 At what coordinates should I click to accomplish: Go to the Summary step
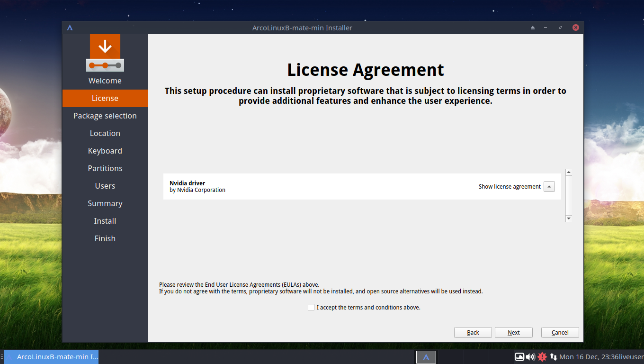(105, 203)
